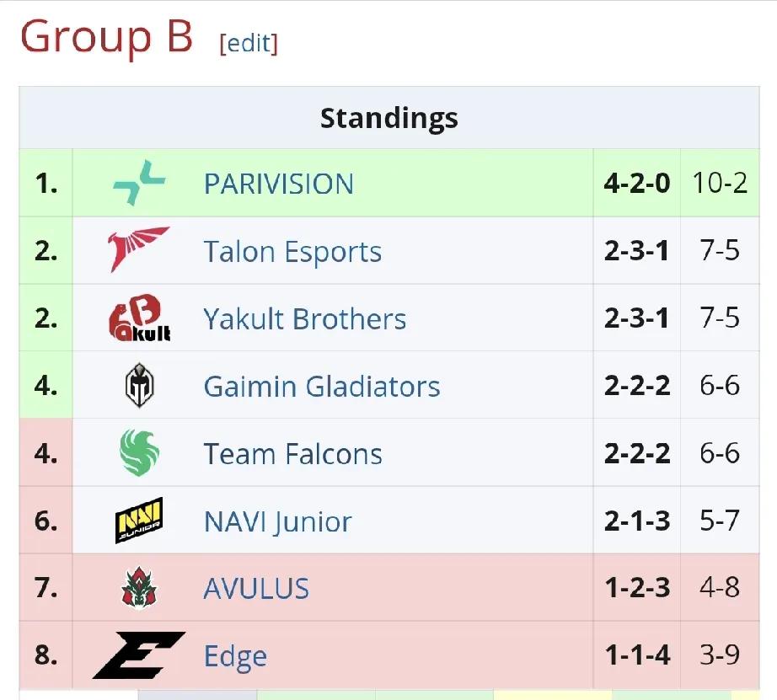Open the edit link for Group B
This screenshot has width=777, height=700.
click(249, 43)
